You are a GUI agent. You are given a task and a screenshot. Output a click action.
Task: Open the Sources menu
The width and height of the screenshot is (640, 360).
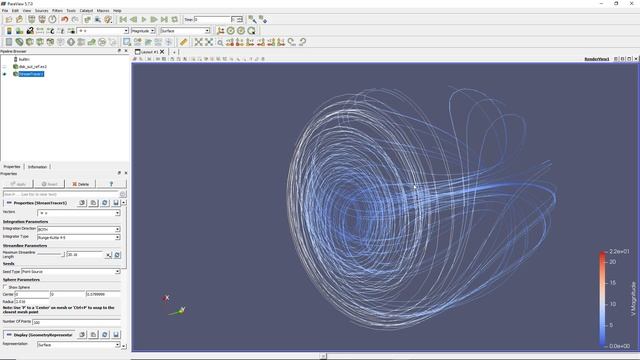(41, 11)
